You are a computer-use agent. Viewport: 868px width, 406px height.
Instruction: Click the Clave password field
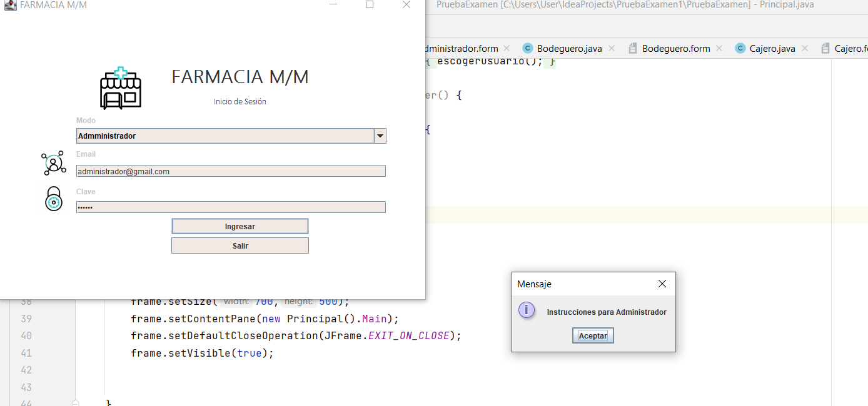point(231,207)
